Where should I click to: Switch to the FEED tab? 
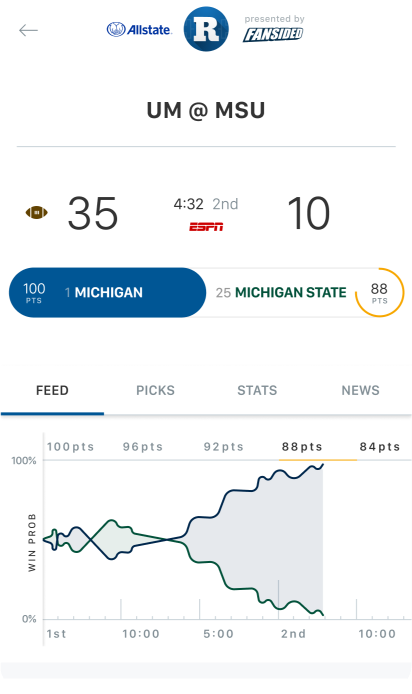[52, 390]
